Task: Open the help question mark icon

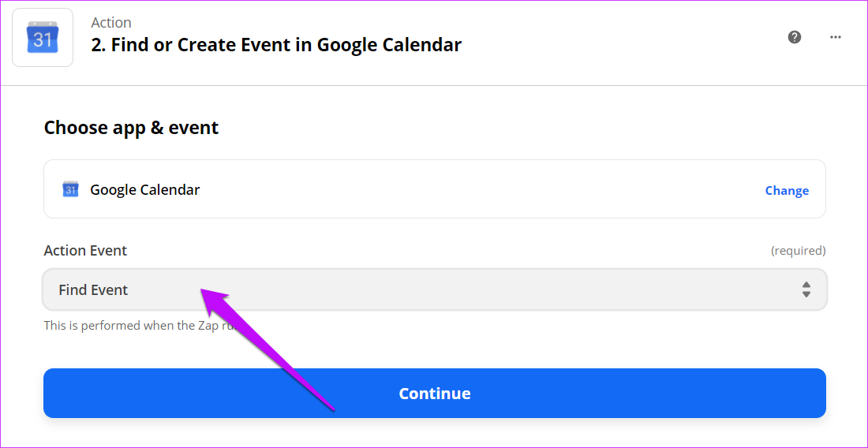Action: (x=795, y=37)
